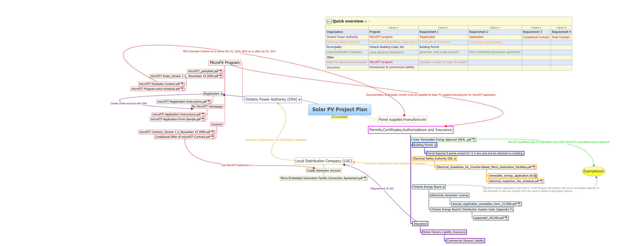This screenshot has height=246, width=644.
Task: Click 'Requirement of LDC' relationship label
Action: point(382,189)
